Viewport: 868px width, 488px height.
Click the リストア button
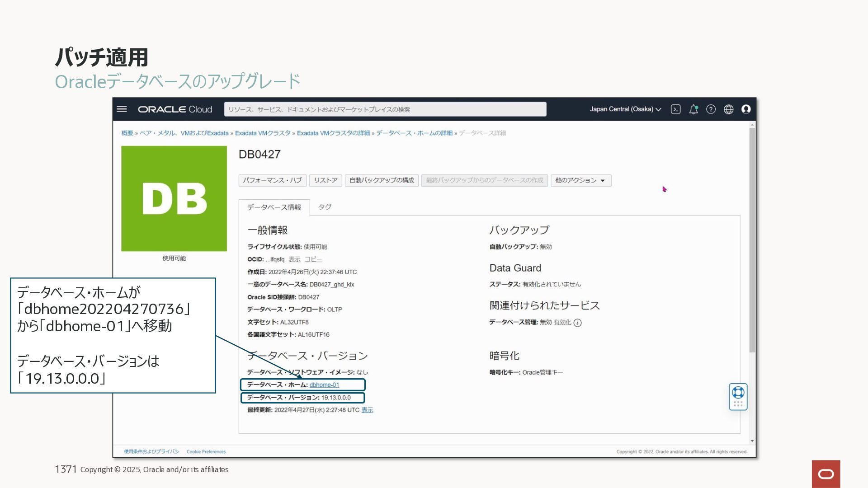pos(325,180)
